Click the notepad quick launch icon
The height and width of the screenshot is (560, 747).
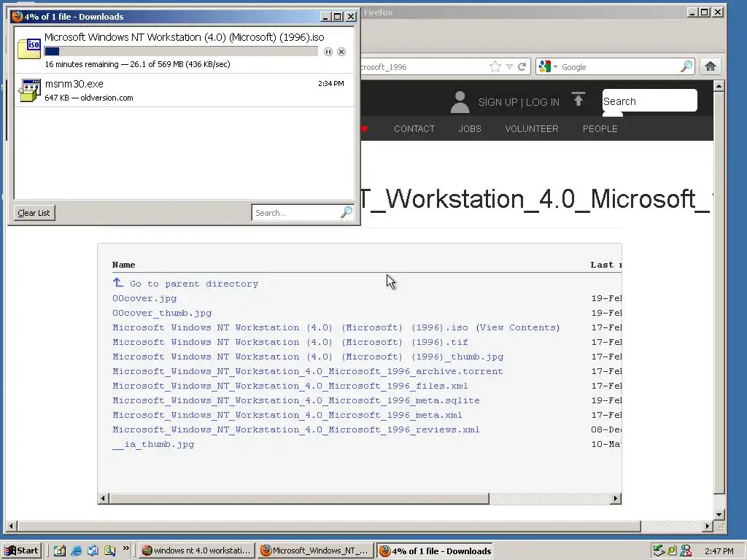[60, 551]
